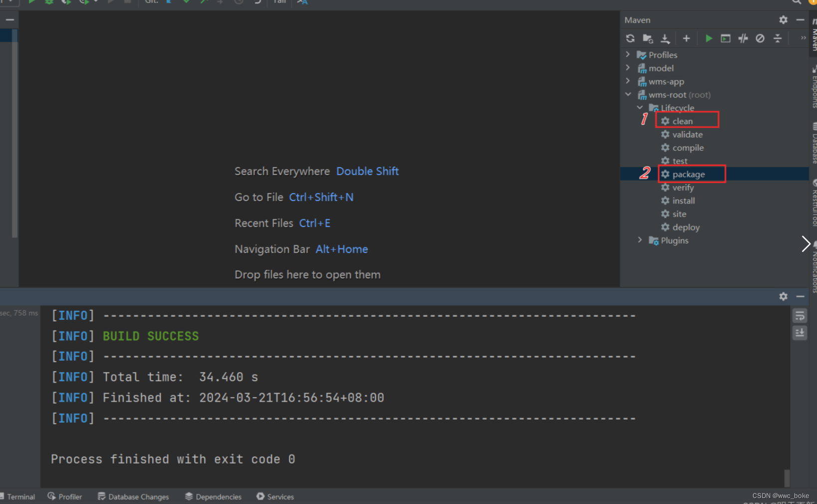
Task: Open Maven panel settings gear
Action: point(783,20)
